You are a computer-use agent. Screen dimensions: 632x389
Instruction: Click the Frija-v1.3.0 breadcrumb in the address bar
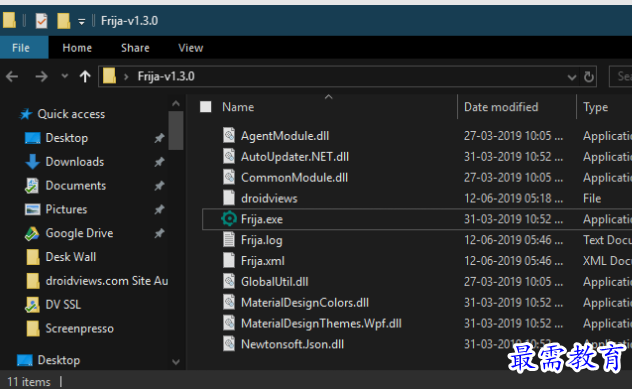[166, 76]
